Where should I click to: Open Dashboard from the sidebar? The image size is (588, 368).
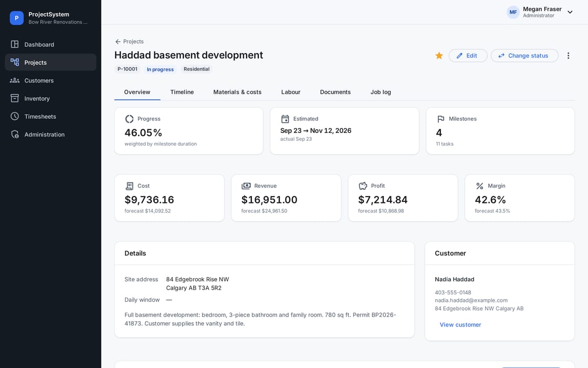coord(50,44)
